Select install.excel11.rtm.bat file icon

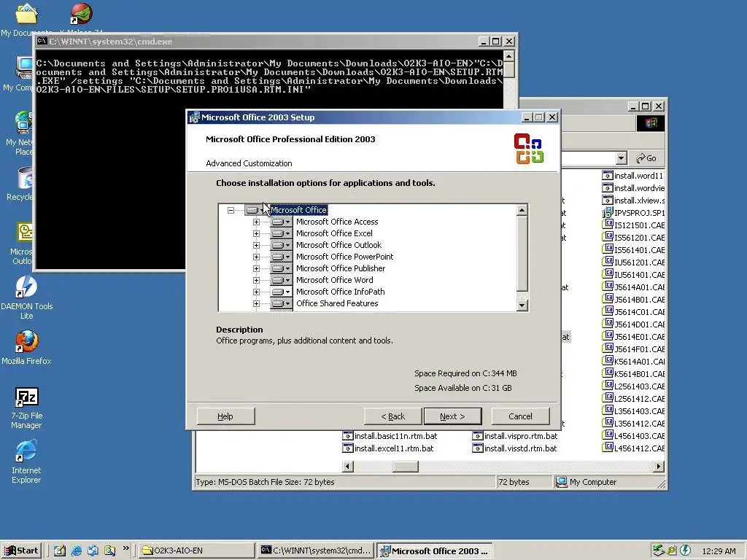click(x=348, y=448)
